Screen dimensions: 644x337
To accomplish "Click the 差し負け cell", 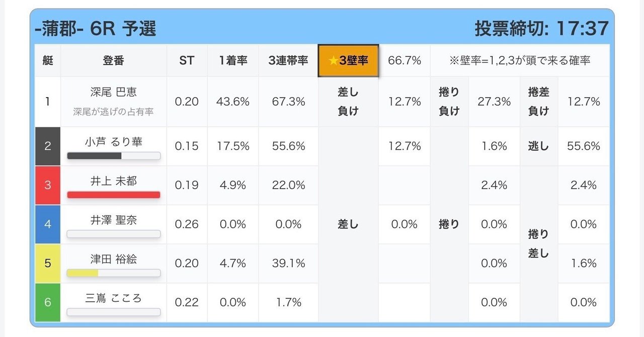I will [348, 102].
